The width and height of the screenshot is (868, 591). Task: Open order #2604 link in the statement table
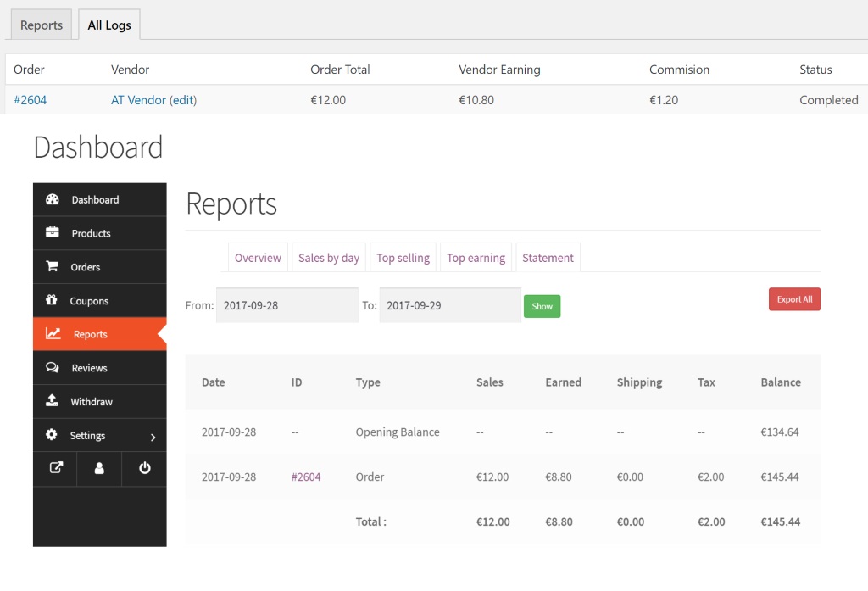pyautogui.click(x=306, y=477)
